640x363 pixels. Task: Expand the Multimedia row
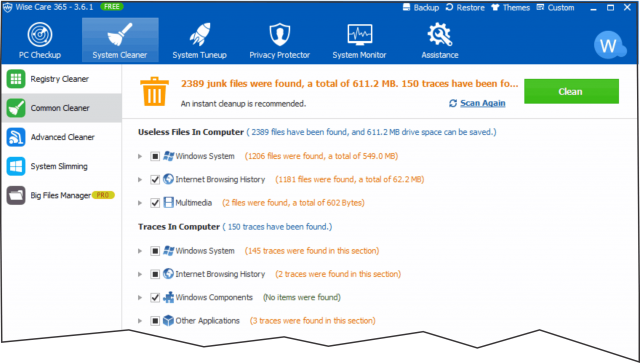[140, 203]
